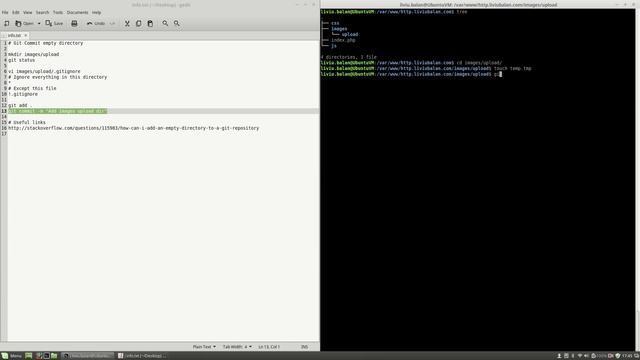
Task: Click 'index.php' in terminal tree output
Action: click(343, 40)
